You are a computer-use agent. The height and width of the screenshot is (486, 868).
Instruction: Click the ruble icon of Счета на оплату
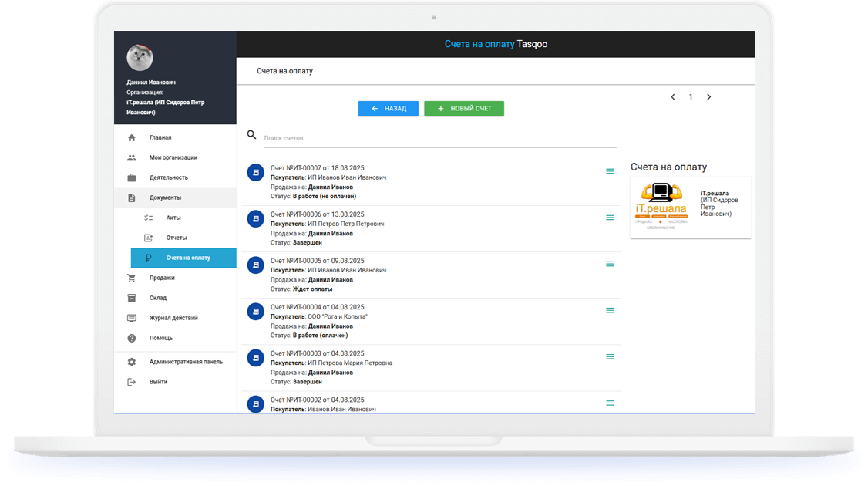tap(148, 258)
